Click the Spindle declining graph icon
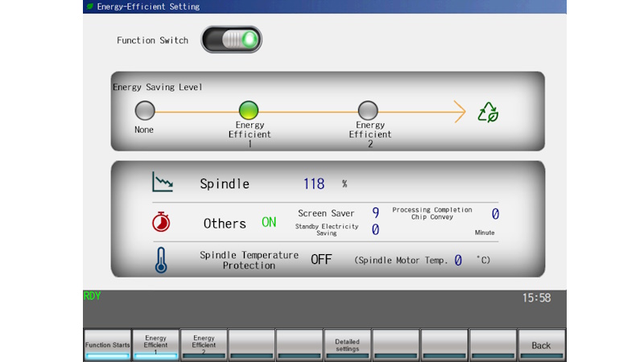644x362 pixels. (163, 182)
